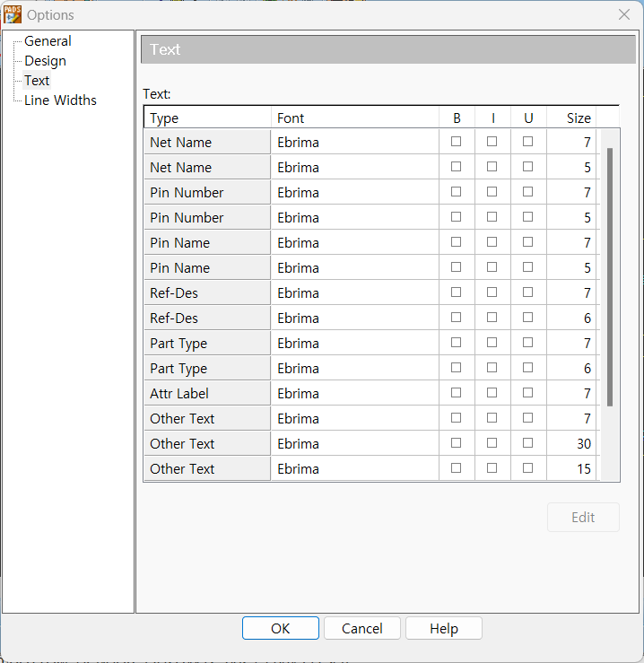Click the Ebrima font cell for Attr Label
Viewport: 644px width, 663px height.
(355, 393)
